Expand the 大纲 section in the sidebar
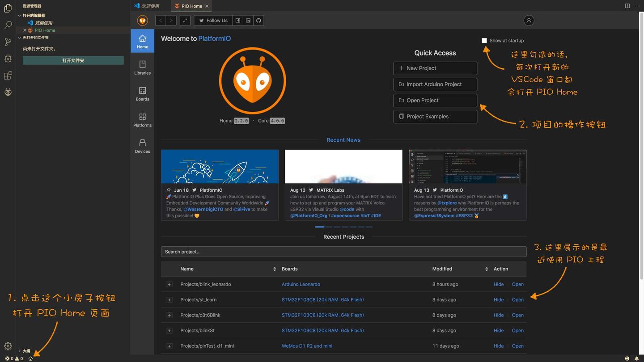The height and width of the screenshot is (362, 644). [x=20, y=351]
